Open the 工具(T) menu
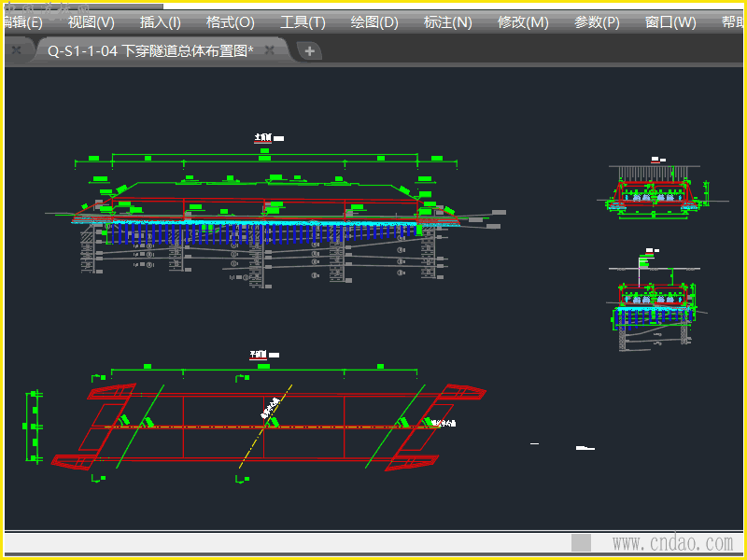The image size is (747, 560). point(303,22)
